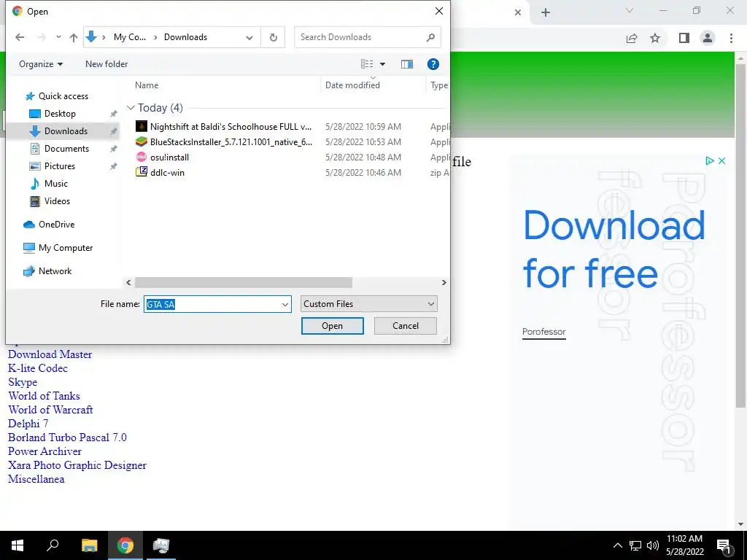
Task: Click the horizontal scrollbar left arrow
Action: [x=128, y=282]
